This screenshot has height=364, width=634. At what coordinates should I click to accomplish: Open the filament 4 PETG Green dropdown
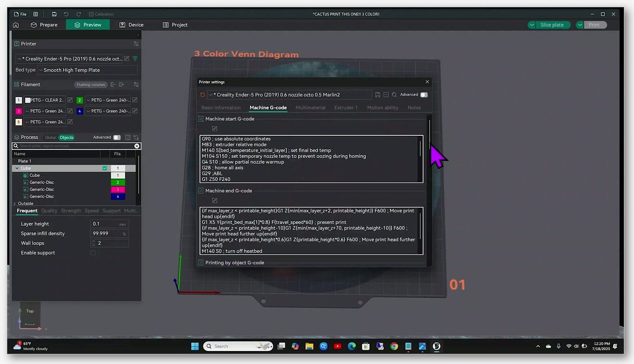[108, 111]
